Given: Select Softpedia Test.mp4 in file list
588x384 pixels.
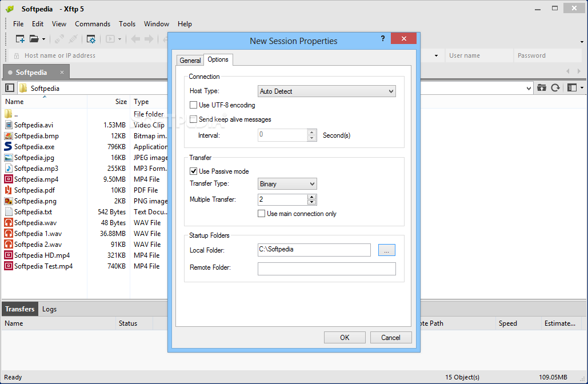Looking at the screenshot, I should point(43,266).
